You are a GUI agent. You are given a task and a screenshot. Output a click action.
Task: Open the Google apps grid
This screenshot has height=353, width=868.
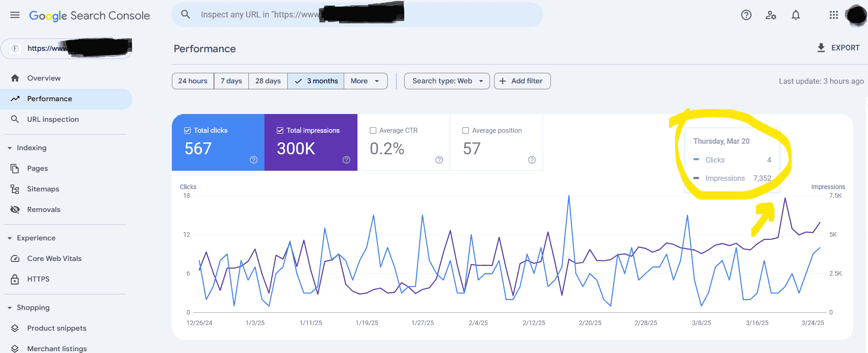point(834,15)
